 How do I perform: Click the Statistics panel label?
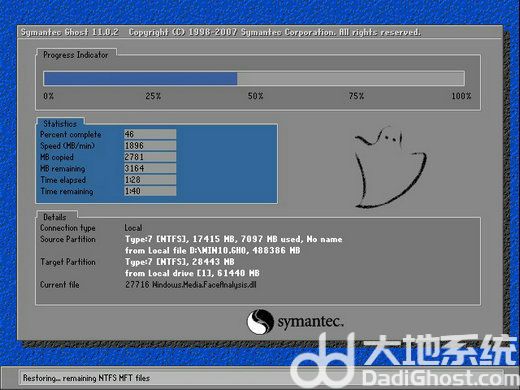click(60, 124)
